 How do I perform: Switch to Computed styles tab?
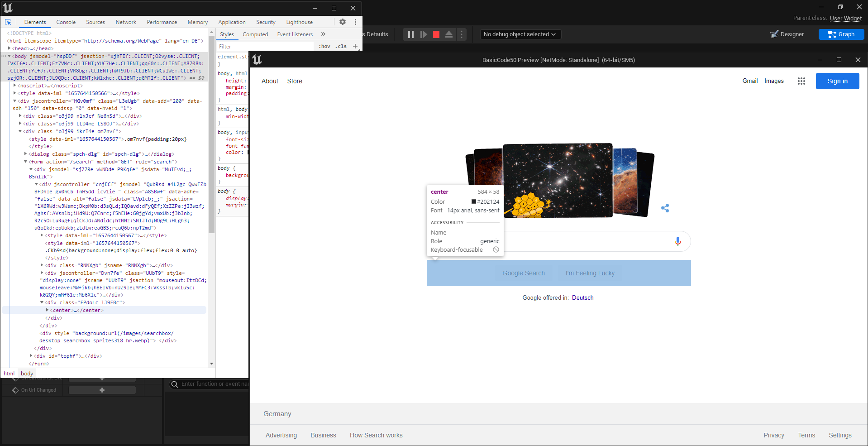click(255, 34)
